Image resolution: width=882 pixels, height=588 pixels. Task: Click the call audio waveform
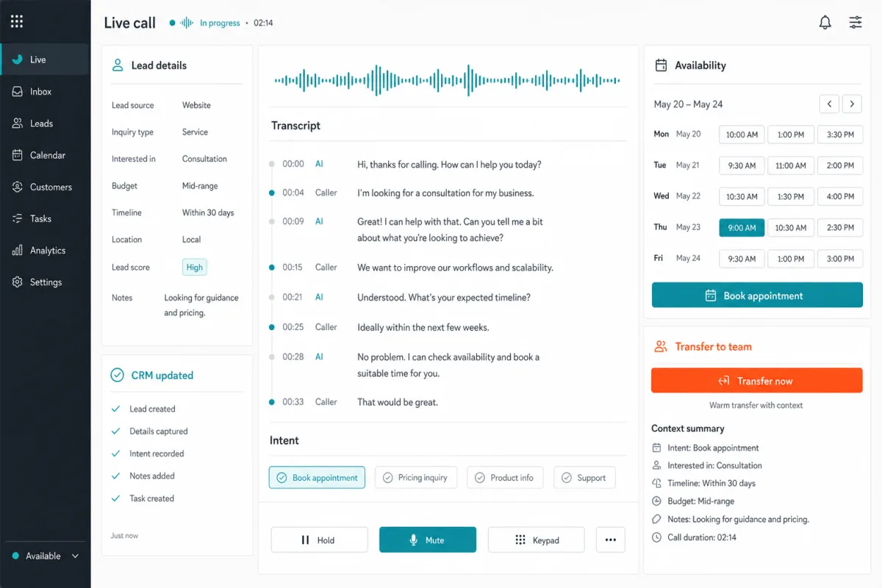coord(447,80)
